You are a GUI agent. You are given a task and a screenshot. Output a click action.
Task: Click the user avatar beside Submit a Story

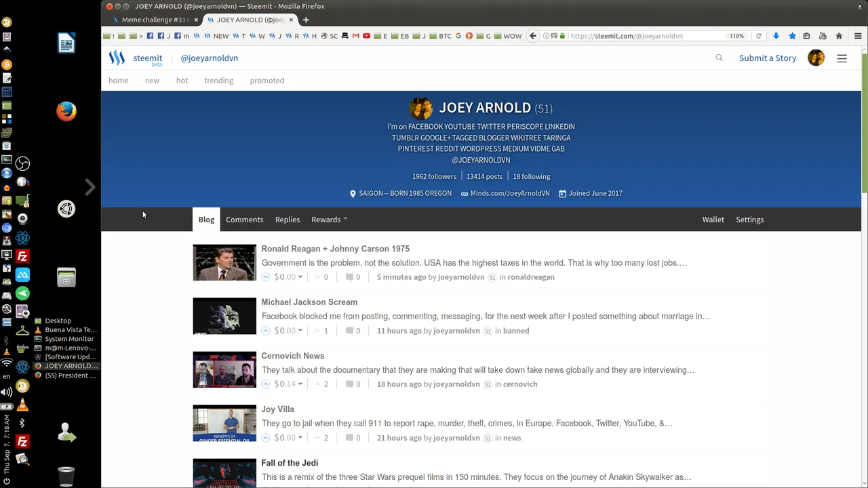point(816,58)
